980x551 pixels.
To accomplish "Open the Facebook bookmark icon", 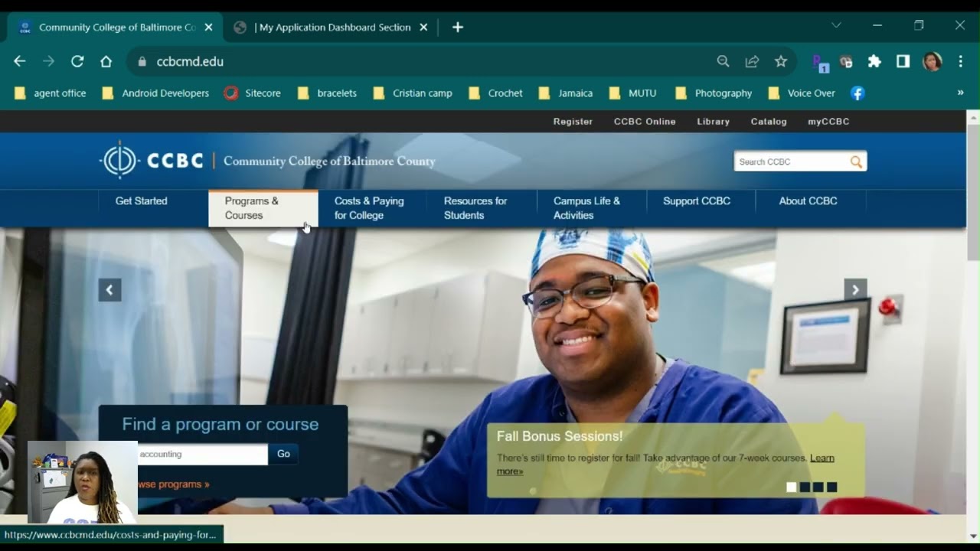I will (857, 93).
